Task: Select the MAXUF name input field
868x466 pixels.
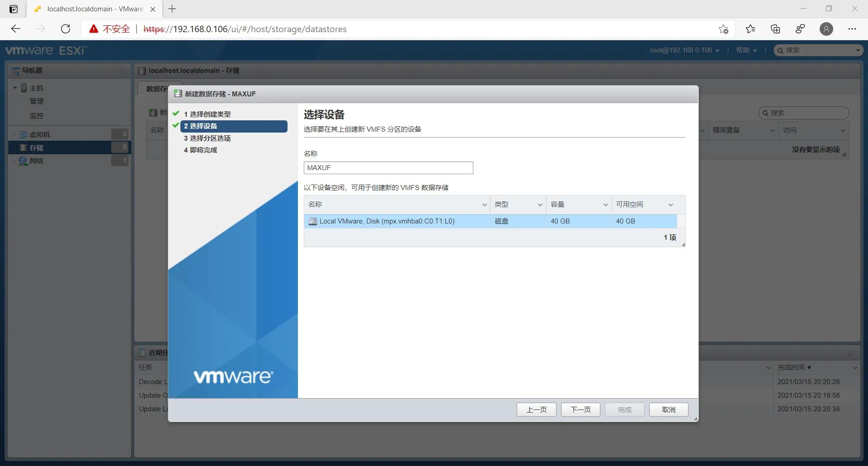Action: click(x=388, y=167)
